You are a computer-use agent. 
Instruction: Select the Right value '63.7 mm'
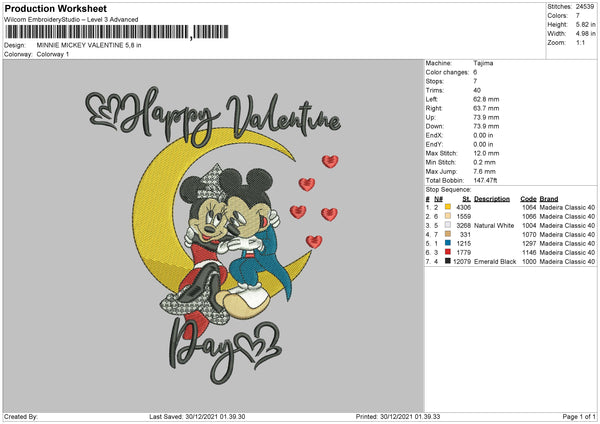(486, 108)
